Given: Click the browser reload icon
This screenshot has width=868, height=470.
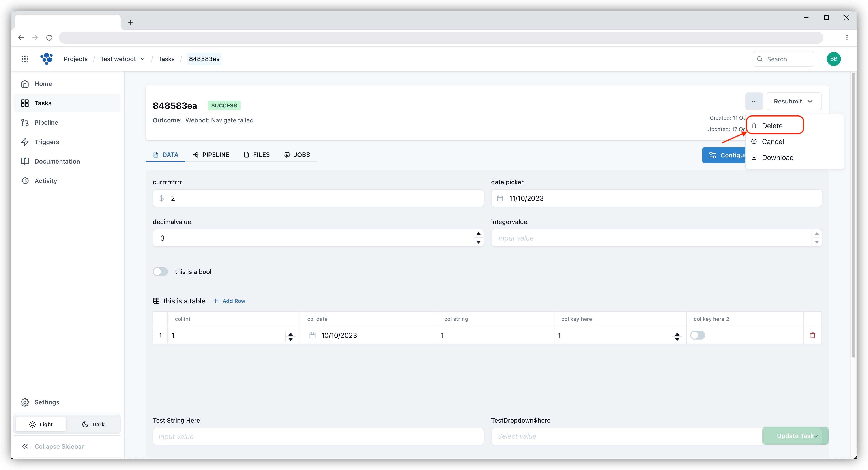Looking at the screenshot, I should coord(49,38).
